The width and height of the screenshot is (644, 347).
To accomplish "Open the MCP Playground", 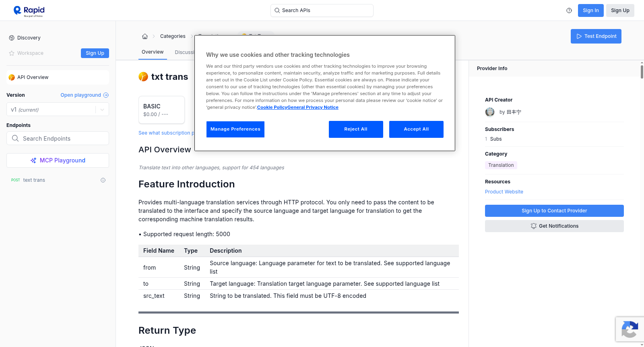I will [58, 160].
